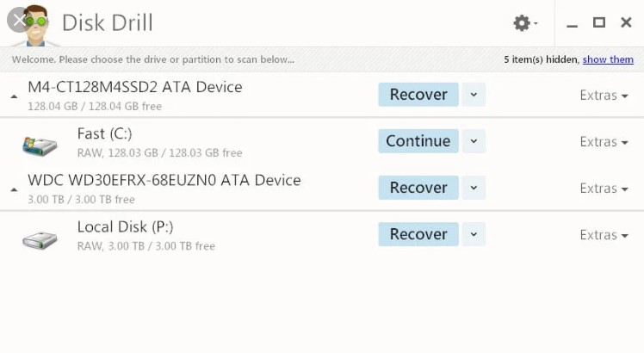Click the Local Disk (P:) drive icon
The width and height of the screenshot is (644, 353).
point(40,238)
